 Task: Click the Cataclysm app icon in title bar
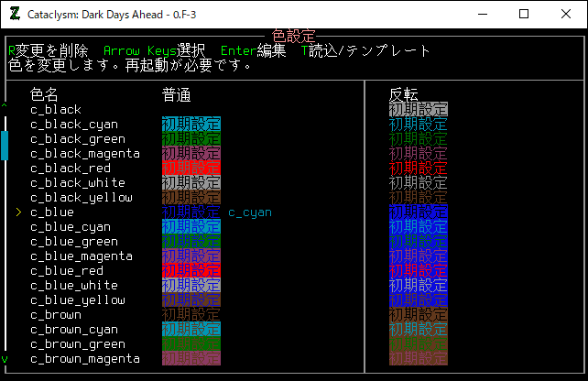(x=14, y=14)
